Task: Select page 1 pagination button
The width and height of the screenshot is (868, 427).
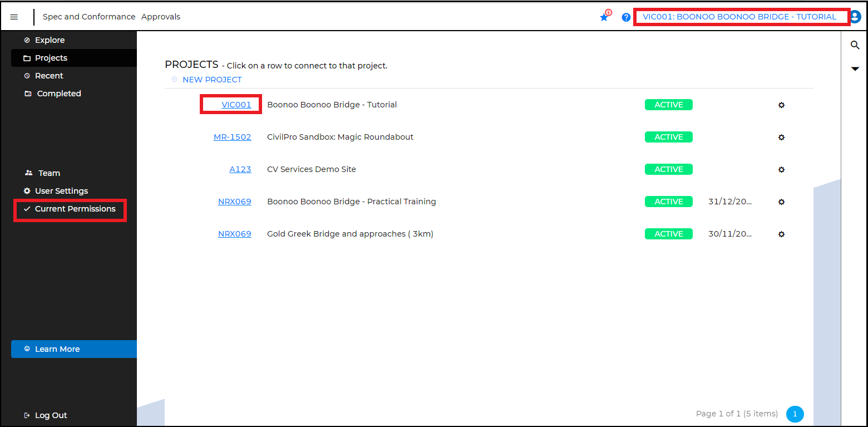Action: coord(795,414)
